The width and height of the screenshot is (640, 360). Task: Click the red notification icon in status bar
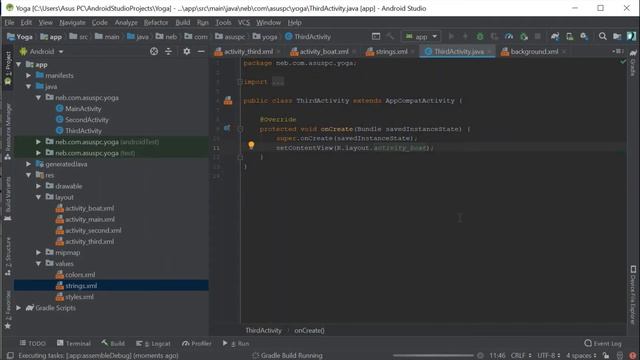[633, 356]
